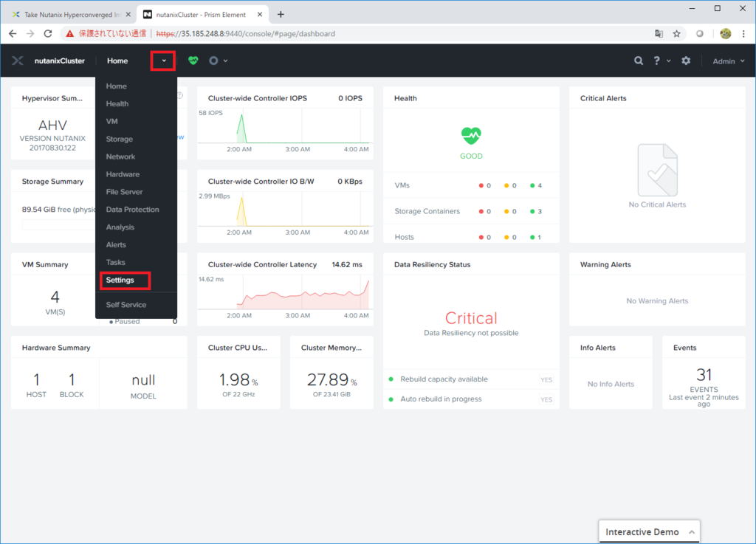This screenshot has height=544, width=756.
Task: Click the nutanixCluster cluster name
Action: click(x=59, y=61)
